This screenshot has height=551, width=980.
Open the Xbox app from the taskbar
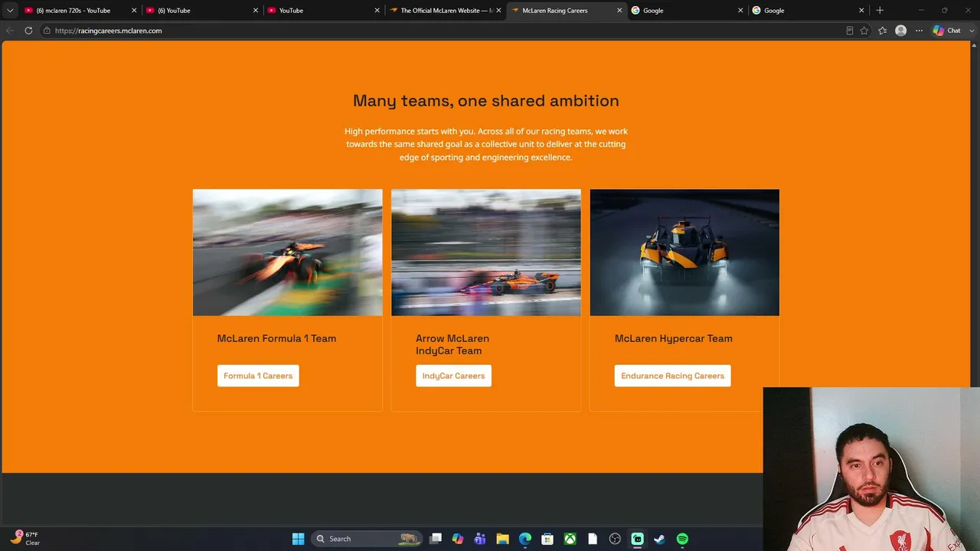pyautogui.click(x=570, y=539)
